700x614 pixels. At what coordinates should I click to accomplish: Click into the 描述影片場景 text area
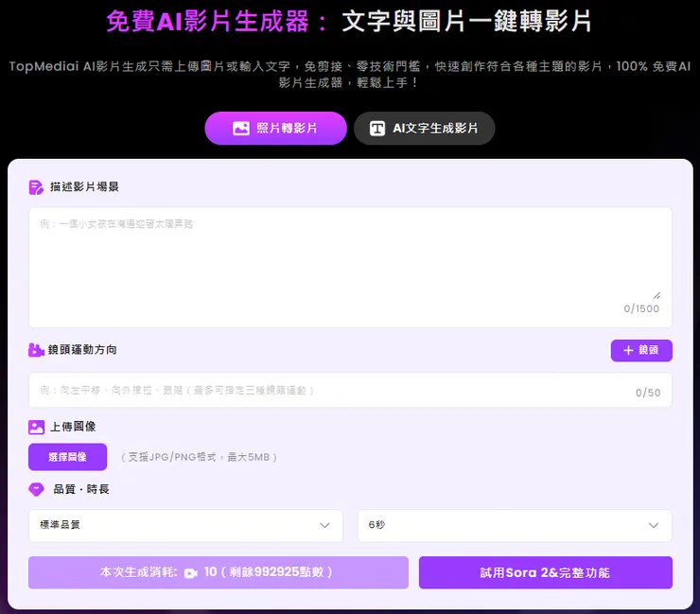click(350, 267)
